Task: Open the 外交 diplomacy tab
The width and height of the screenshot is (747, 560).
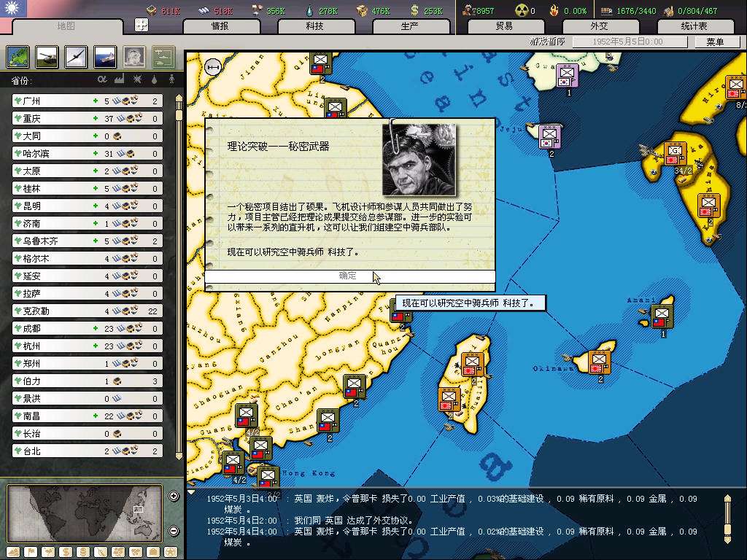Action: tap(598, 26)
